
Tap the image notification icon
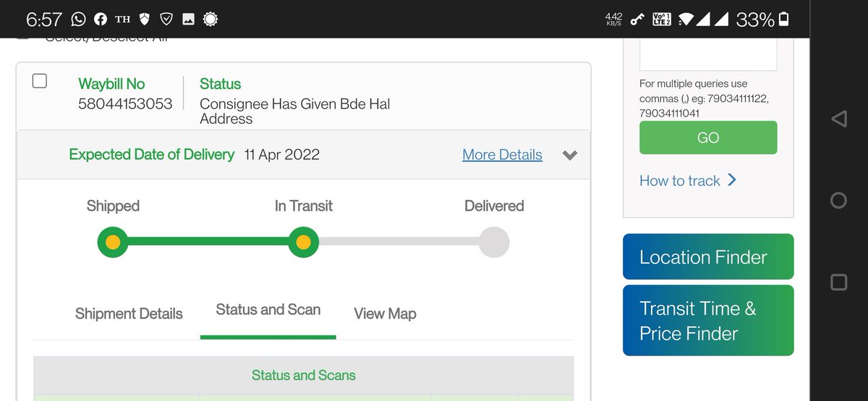[x=188, y=20]
